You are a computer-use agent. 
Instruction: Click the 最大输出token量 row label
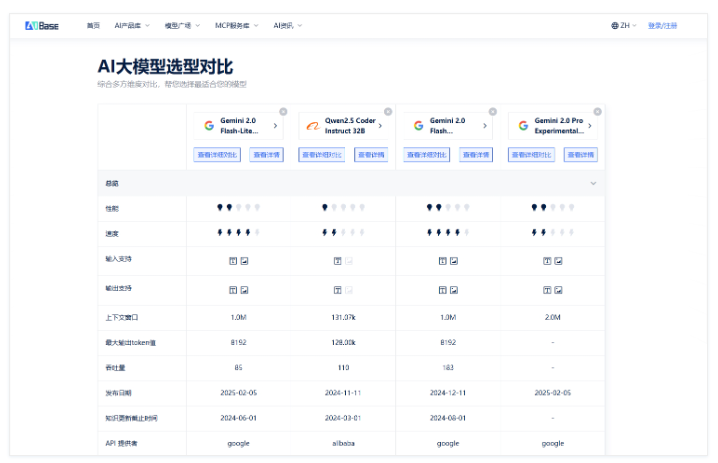click(x=131, y=343)
